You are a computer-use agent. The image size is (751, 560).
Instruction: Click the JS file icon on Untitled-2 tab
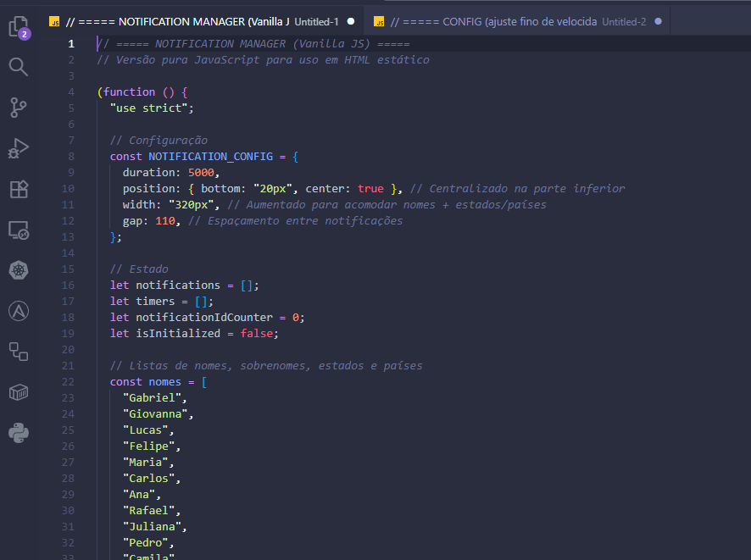pyautogui.click(x=379, y=22)
